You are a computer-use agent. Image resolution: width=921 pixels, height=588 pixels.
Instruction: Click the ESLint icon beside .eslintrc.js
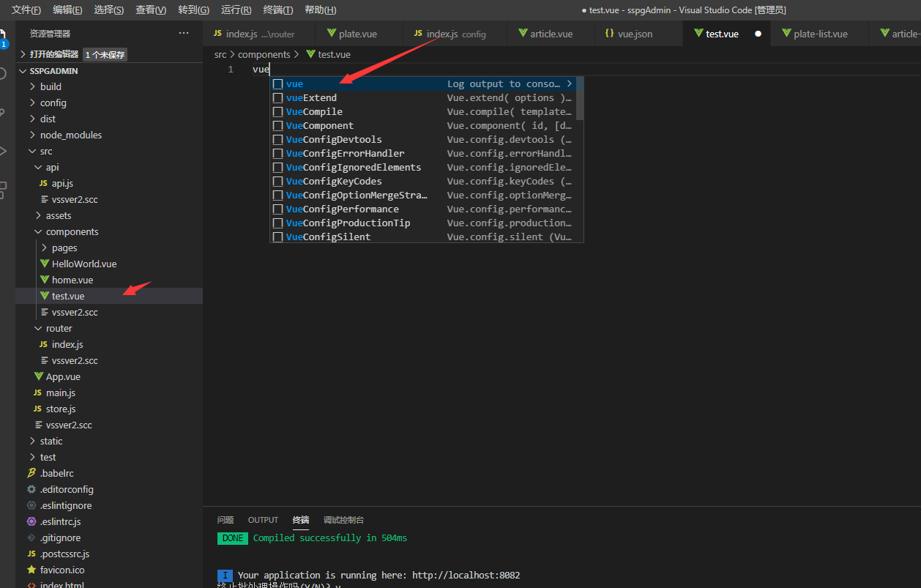(31, 521)
